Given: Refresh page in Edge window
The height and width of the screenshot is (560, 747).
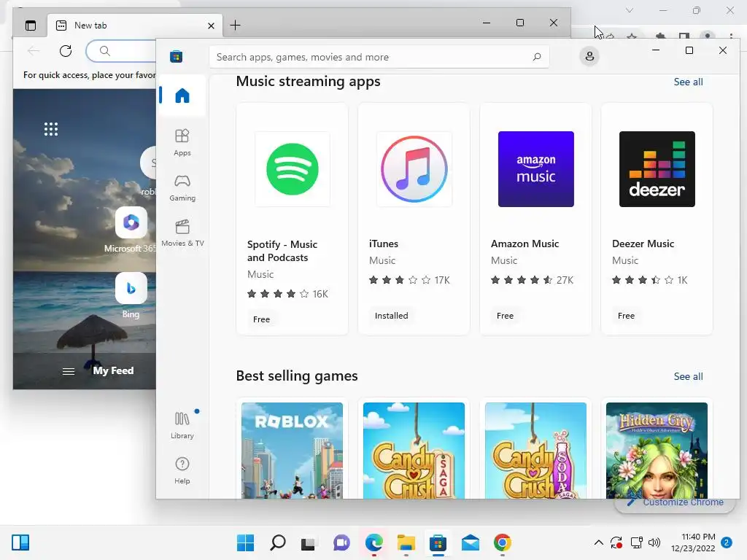Looking at the screenshot, I should pos(66,51).
